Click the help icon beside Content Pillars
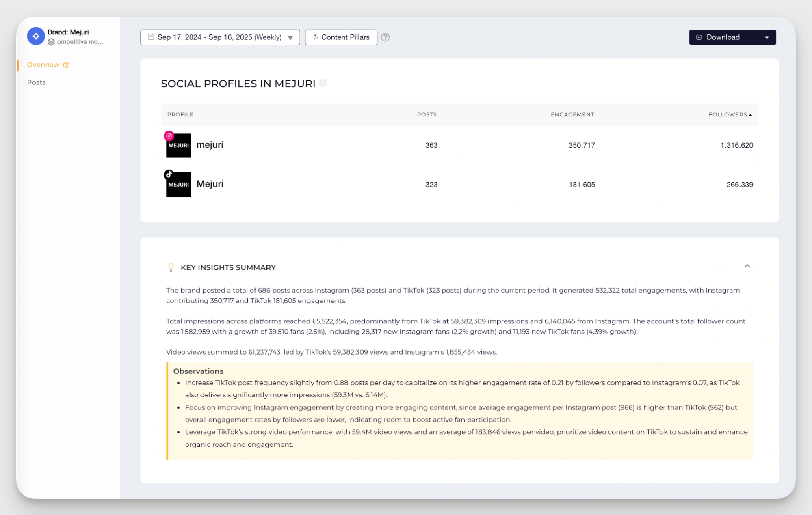The width and height of the screenshot is (812, 515). [x=385, y=37]
